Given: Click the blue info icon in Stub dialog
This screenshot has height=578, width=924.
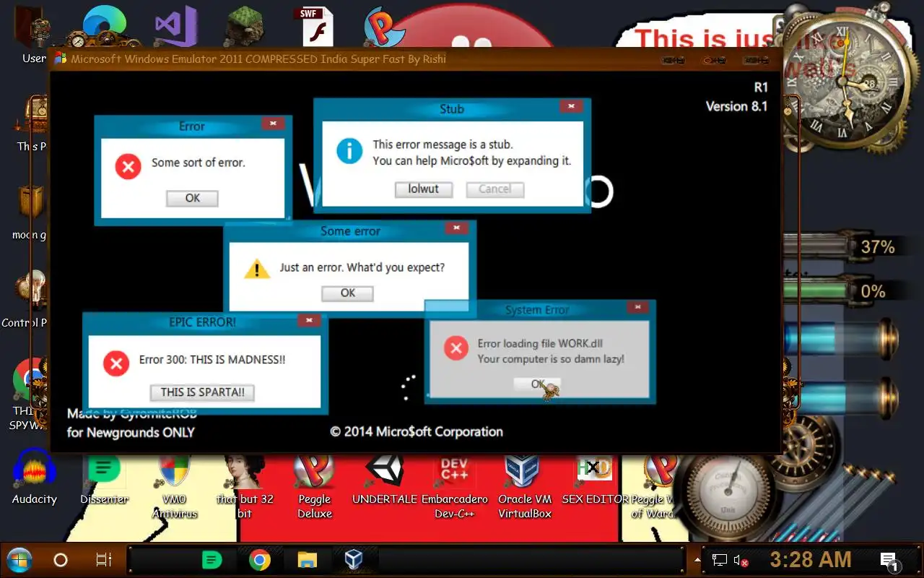Looking at the screenshot, I should pyautogui.click(x=350, y=152).
